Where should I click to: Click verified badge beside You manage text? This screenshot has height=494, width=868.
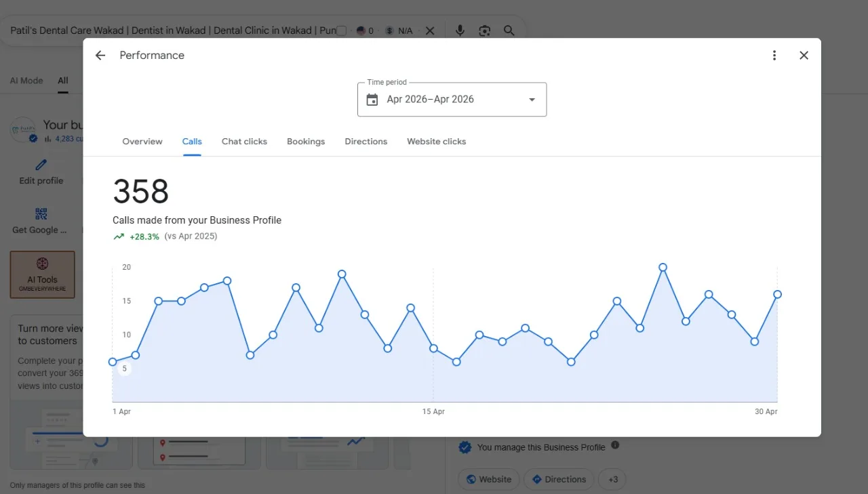point(465,447)
